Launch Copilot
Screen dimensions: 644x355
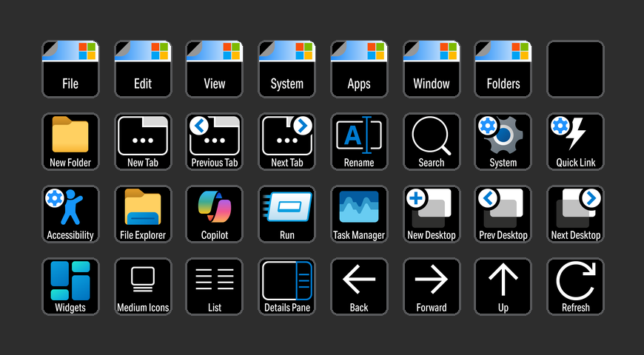215,214
